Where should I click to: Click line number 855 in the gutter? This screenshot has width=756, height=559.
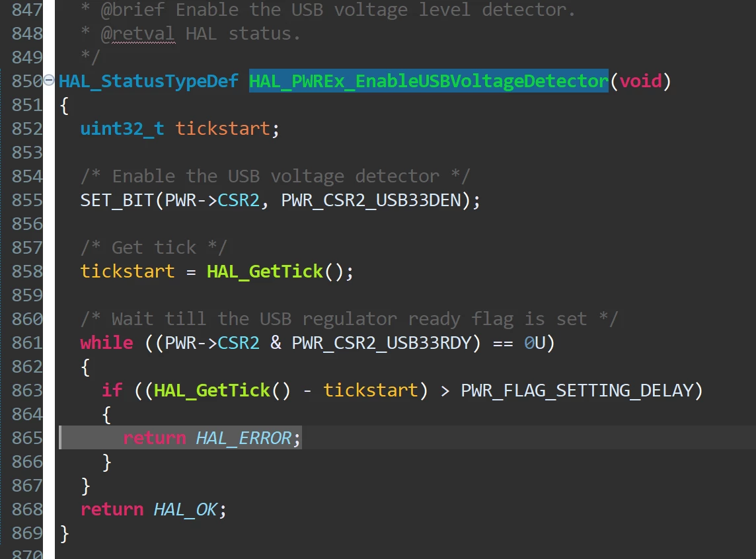pos(28,200)
